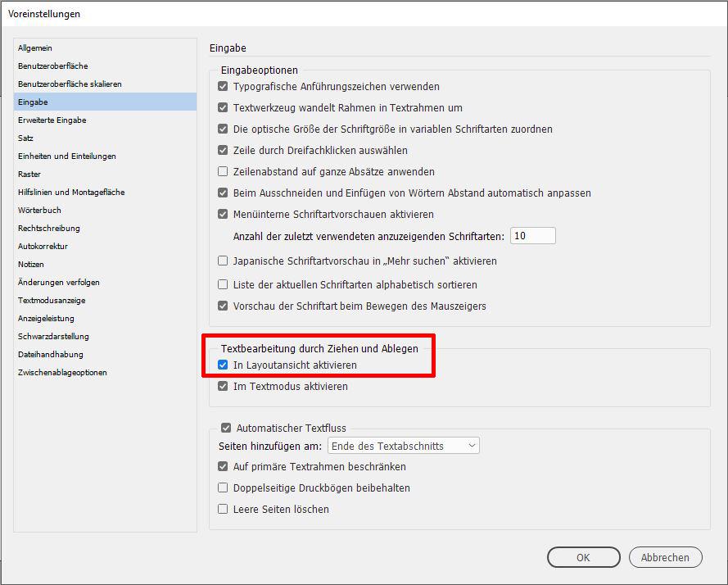
Task: Turn off Automatischer Textfluss checkbox
Action: click(x=226, y=428)
